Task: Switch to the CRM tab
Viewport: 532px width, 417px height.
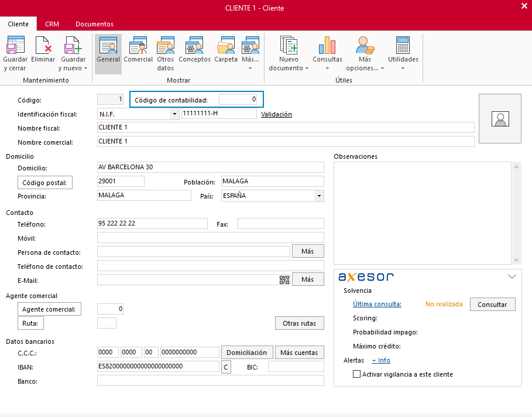Action: click(x=52, y=24)
